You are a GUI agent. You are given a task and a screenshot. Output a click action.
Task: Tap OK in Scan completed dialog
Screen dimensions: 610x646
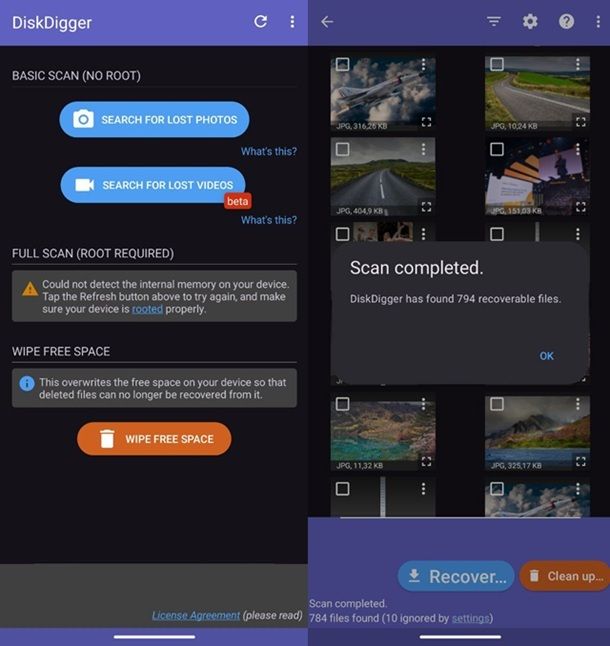point(547,356)
